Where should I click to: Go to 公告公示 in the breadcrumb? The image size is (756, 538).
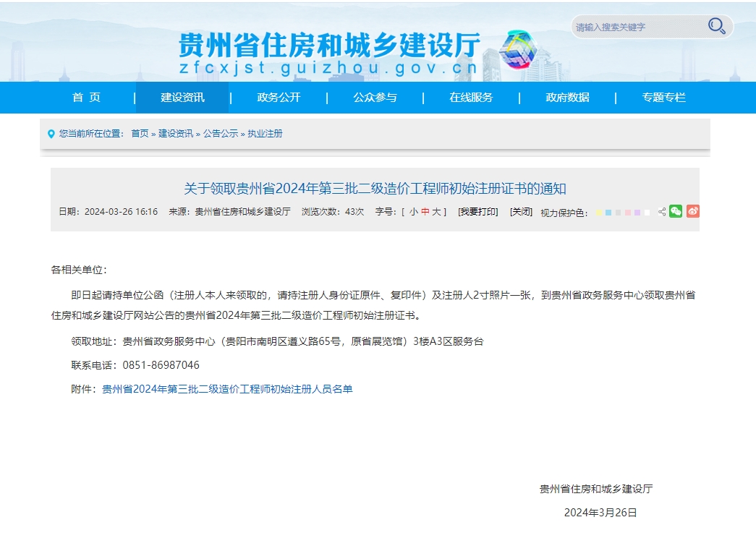220,134
